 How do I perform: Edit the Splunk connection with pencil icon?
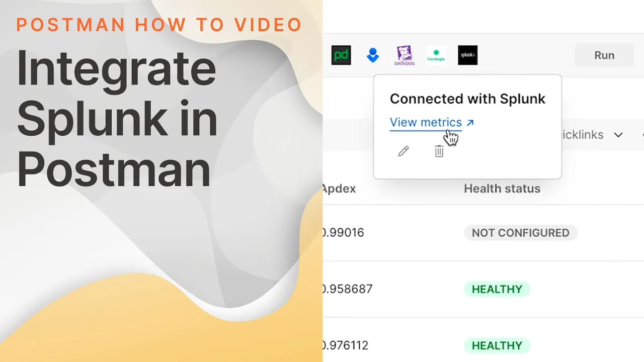(404, 151)
